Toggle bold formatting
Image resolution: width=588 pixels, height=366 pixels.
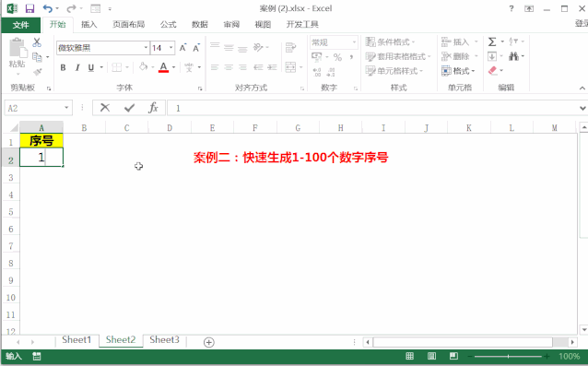(63, 67)
